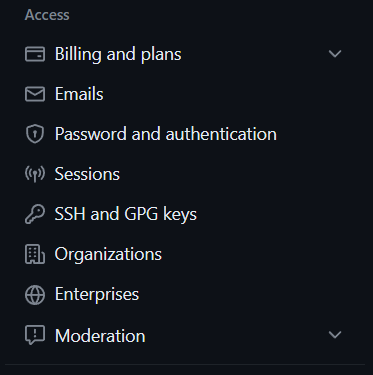Click the key icon for SSH and GPG keys

(35, 214)
